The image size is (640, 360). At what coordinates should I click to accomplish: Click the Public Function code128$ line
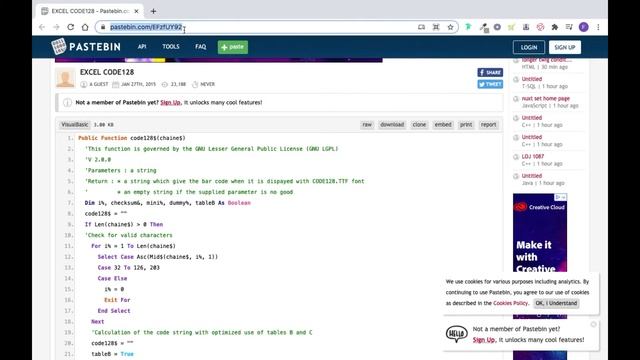(131, 138)
